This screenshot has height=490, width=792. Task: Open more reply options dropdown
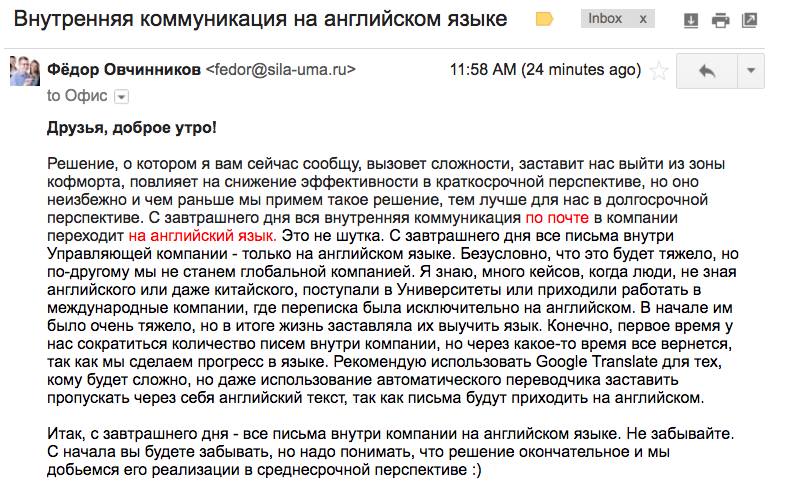pyautogui.click(x=751, y=71)
